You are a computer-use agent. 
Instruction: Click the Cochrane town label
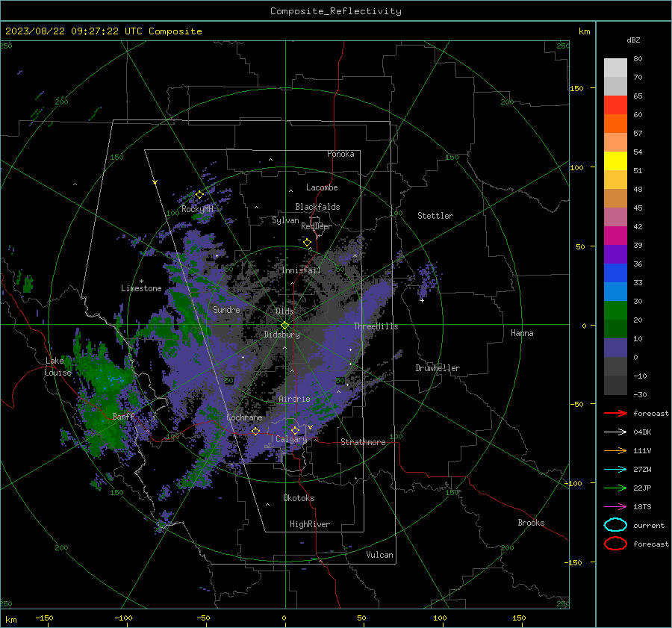tap(244, 417)
